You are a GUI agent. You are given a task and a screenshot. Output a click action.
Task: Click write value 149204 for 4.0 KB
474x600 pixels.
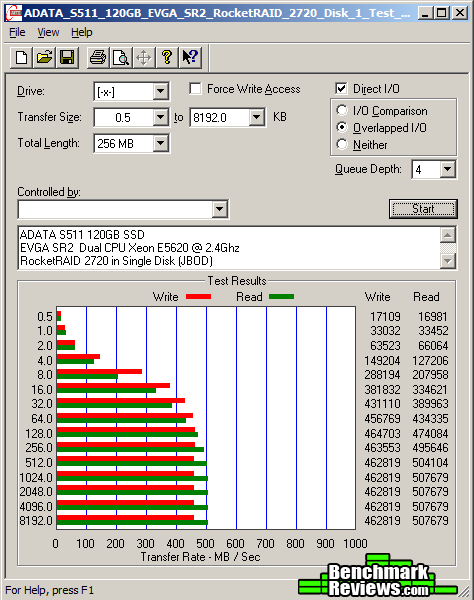382,360
